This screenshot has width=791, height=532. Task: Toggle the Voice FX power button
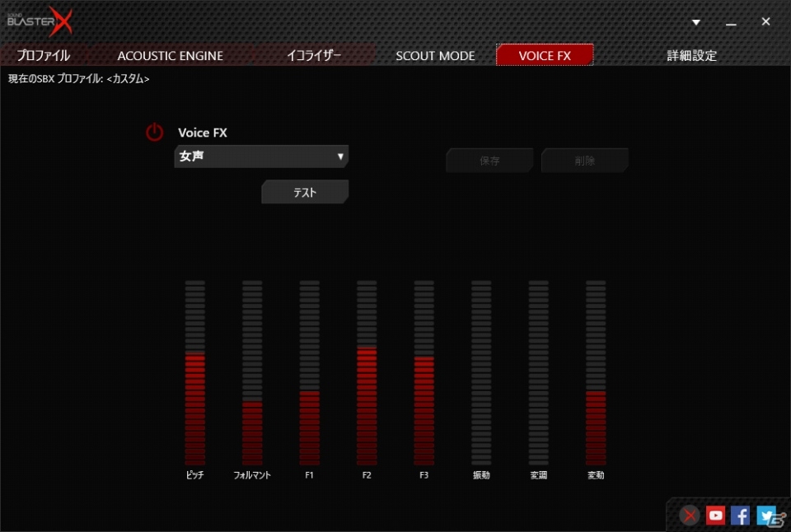[x=154, y=133]
